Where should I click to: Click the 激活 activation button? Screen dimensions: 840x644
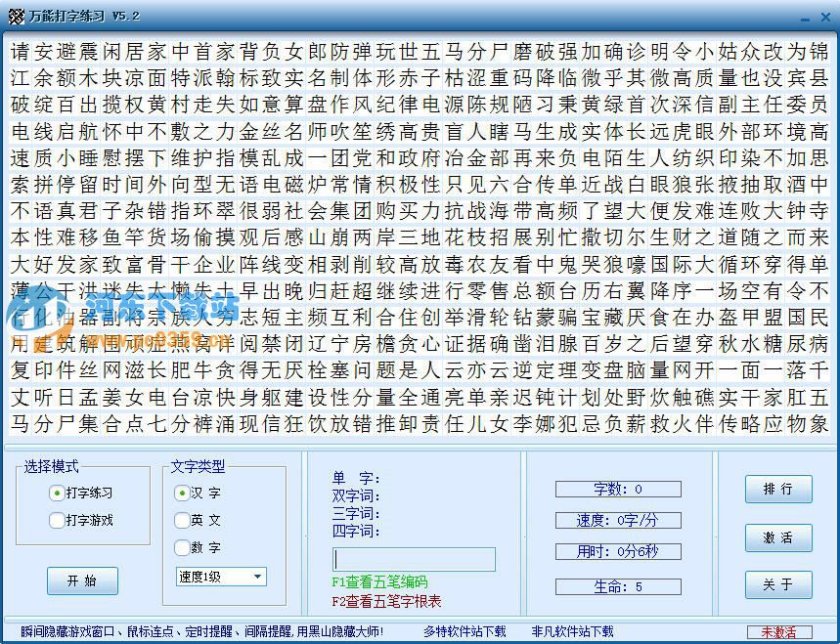777,538
